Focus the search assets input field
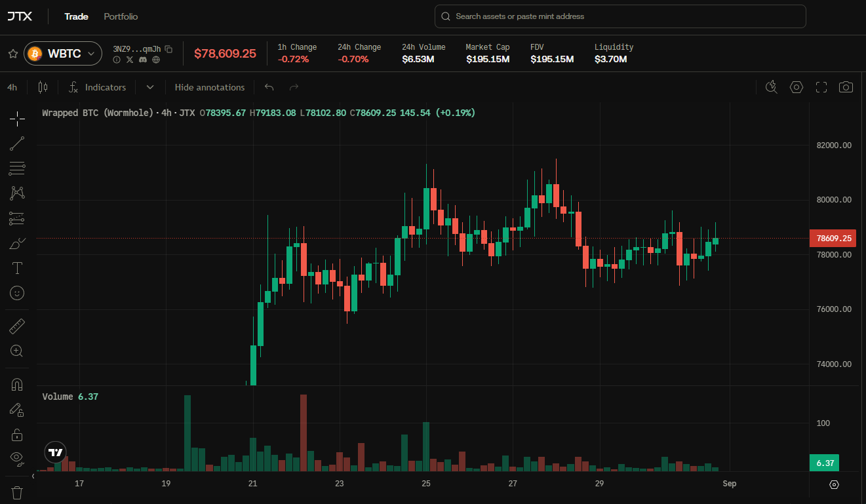 (x=620, y=16)
